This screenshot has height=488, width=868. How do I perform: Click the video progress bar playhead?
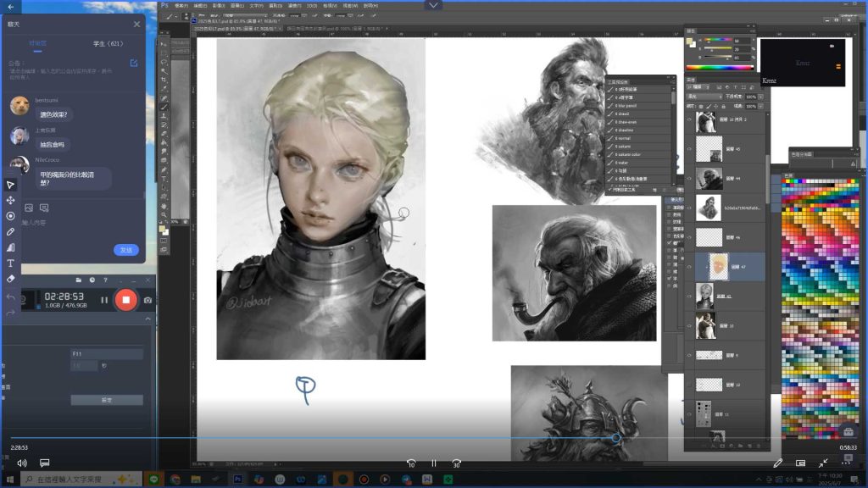(x=616, y=438)
